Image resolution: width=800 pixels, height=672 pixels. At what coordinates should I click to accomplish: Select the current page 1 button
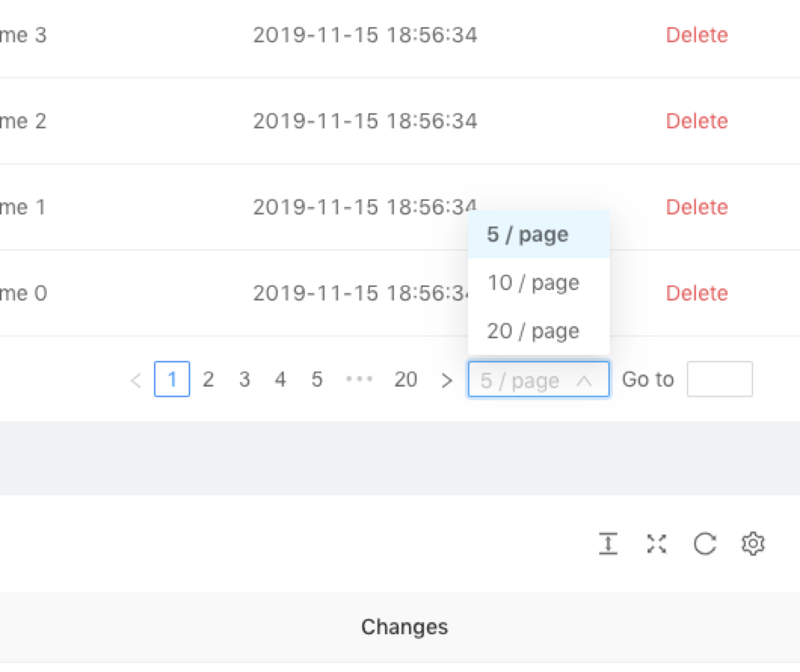172,380
